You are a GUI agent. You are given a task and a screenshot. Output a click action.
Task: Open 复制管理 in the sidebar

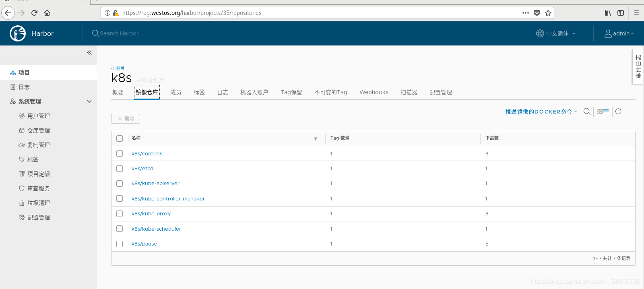(39, 145)
